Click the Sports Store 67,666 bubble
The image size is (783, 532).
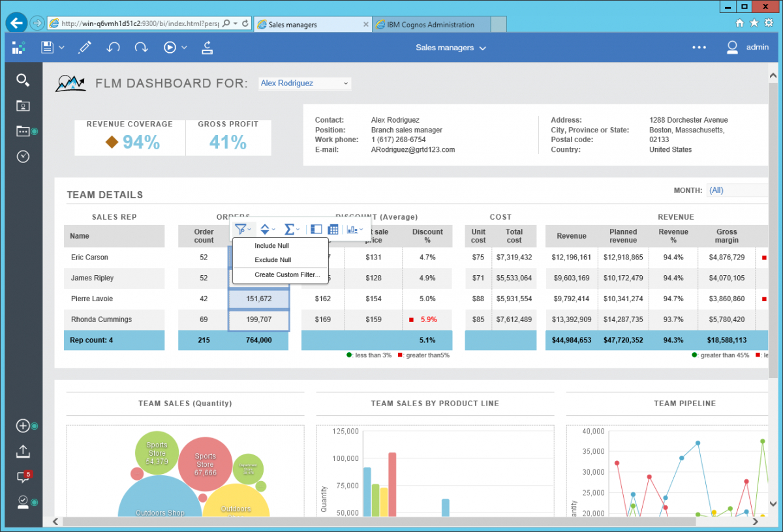pos(206,464)
